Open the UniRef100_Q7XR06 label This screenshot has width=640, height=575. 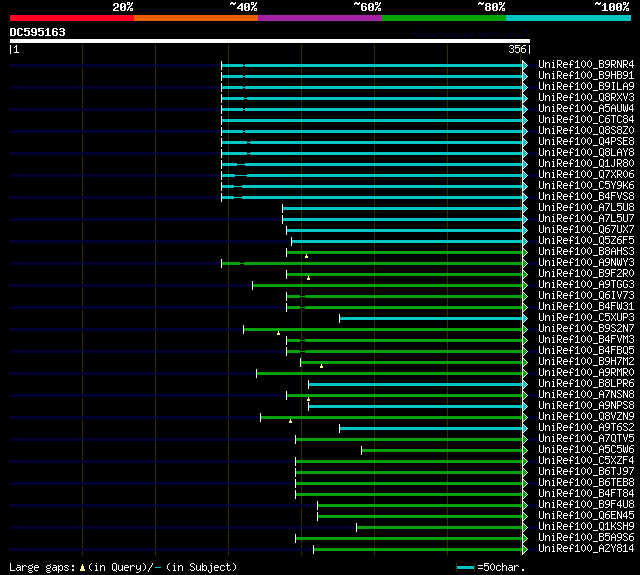586,175
